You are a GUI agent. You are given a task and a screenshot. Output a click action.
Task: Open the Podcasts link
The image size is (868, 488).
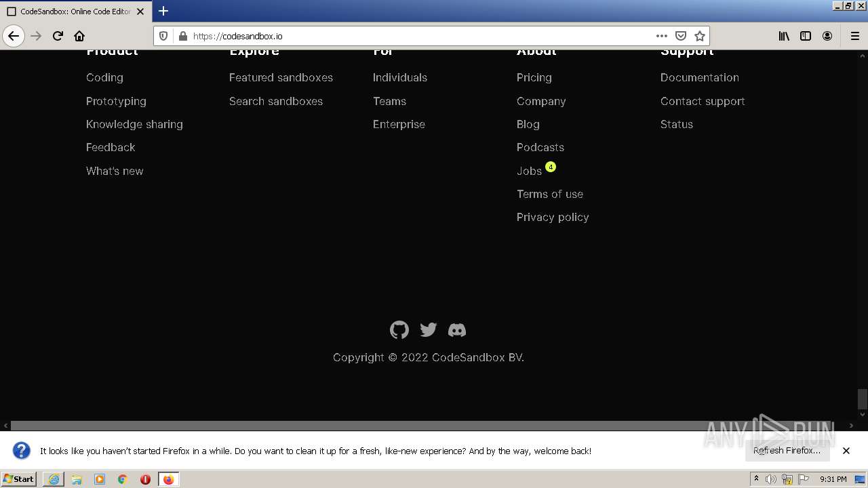(540, 147)
